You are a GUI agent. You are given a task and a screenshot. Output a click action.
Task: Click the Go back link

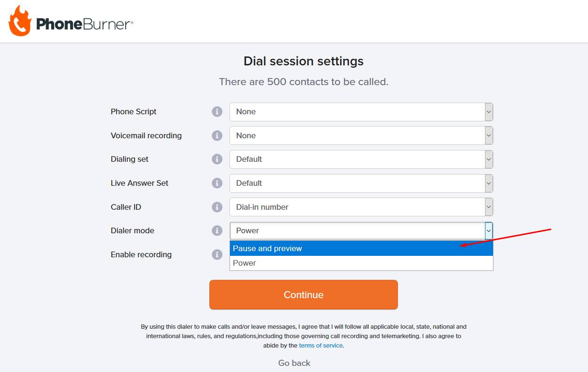tap(294, 363)
